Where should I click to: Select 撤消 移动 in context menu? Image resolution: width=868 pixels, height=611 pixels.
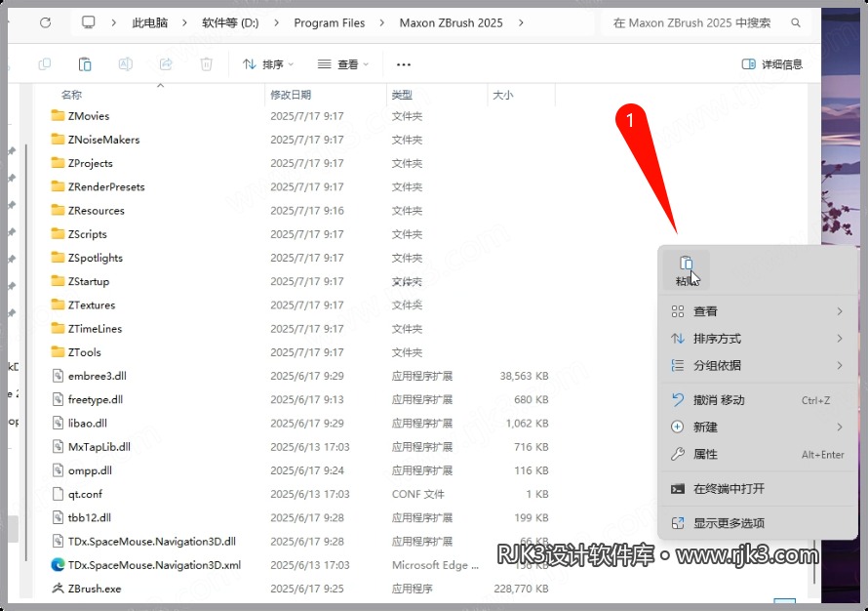coord(757,400)
